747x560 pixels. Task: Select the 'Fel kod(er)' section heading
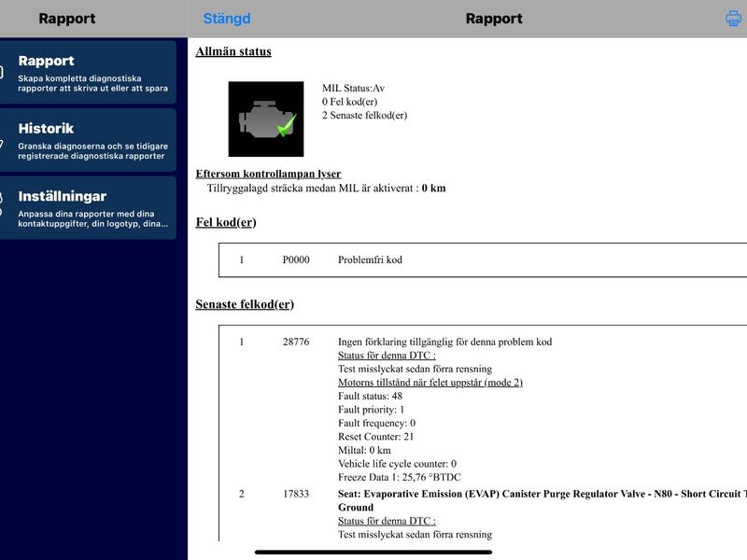point(226,222)
